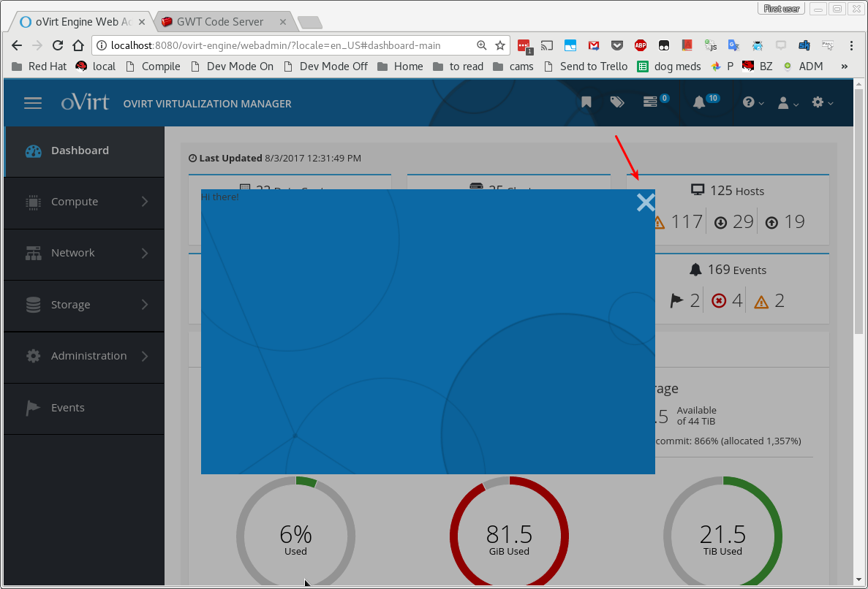Open the settings gear dropdown
Image resolution: width=868 pixels, height=589 pixels.
coord(822,103)
